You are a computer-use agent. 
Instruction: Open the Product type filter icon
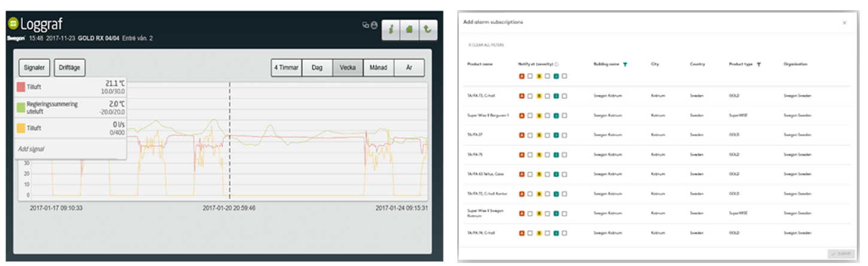pyautogui.click(x=758, y=64)
